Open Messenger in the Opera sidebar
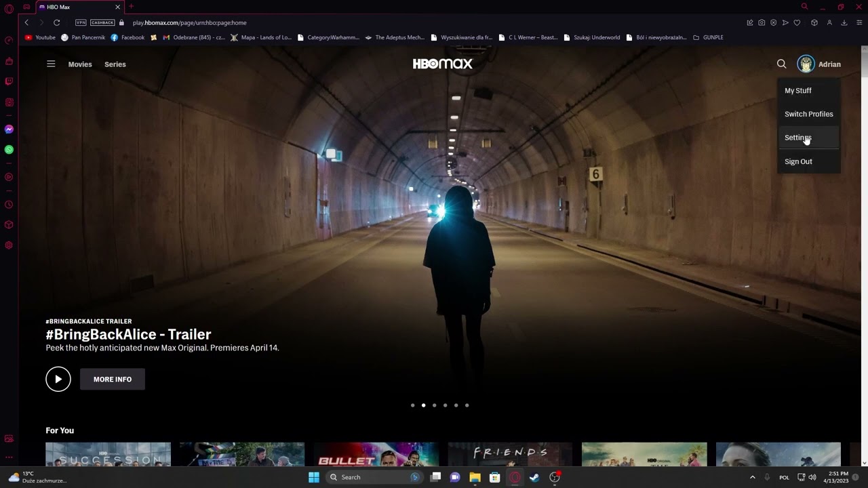This screenshot has width=868, height=488. [9, 129]
